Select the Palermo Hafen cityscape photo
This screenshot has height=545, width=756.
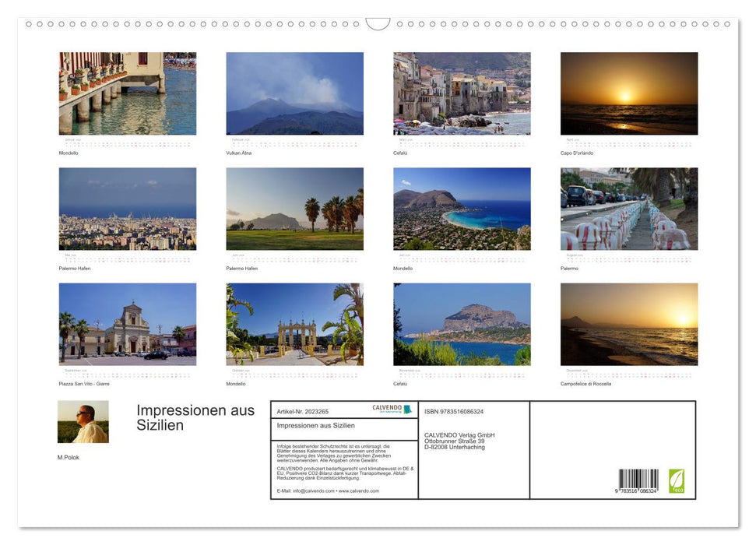127,208
